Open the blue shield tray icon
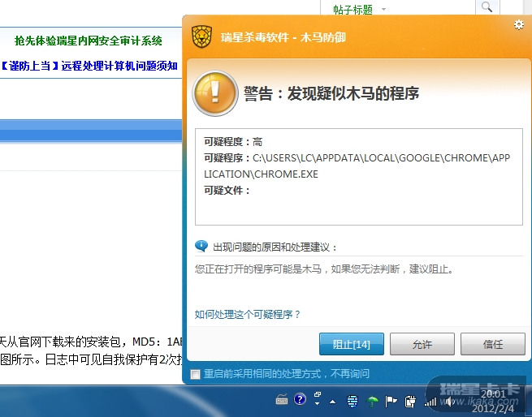The image size is (532, 417). coord(353,402)
